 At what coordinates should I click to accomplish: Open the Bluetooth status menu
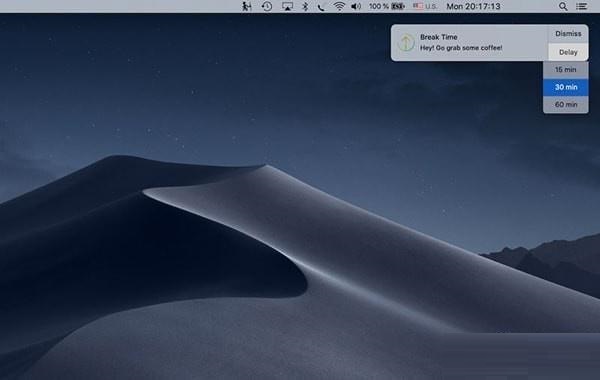(x=305, y=6)
